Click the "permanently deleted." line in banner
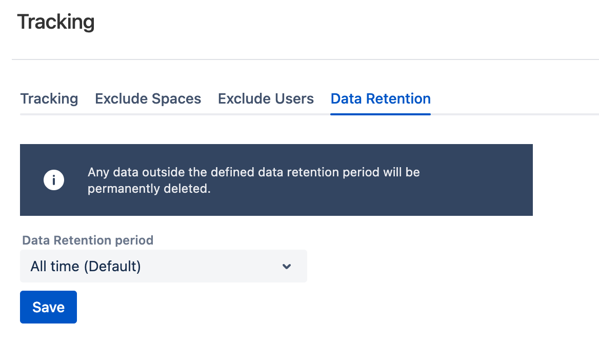This screenshot has width=599, height=364. [x=149, y=189]
